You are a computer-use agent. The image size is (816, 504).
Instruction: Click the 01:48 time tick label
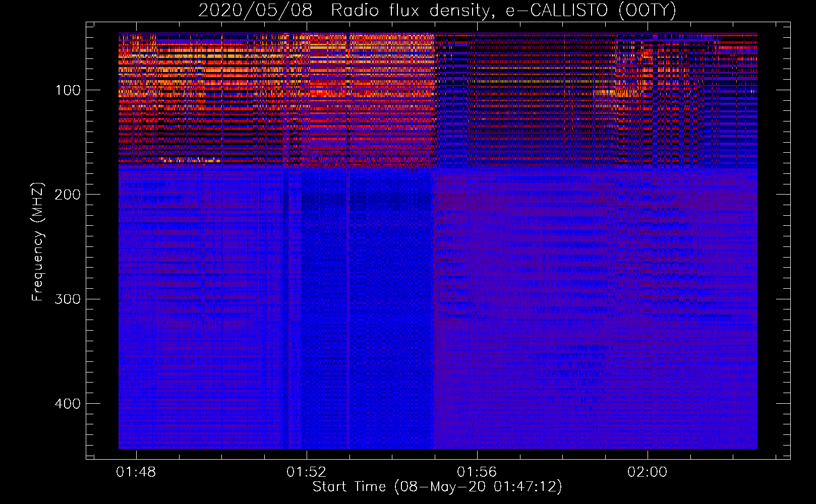136,472
